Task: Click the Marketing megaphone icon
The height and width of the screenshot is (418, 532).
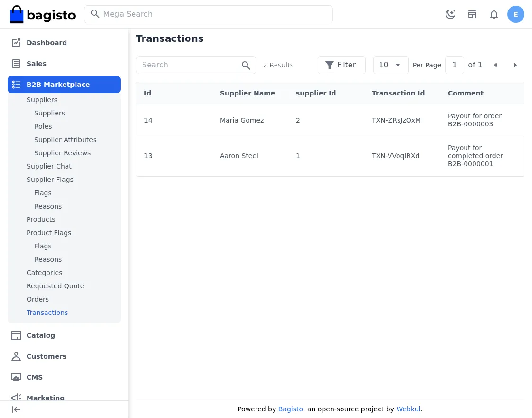Action: [x=16, y=397]
